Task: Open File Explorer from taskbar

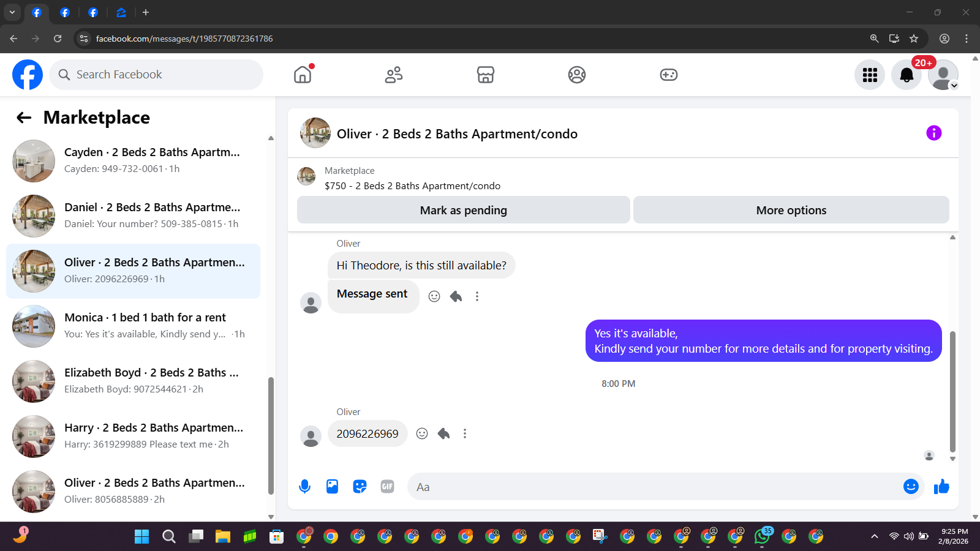Action: pyautogui.click(x=222, y=537)
